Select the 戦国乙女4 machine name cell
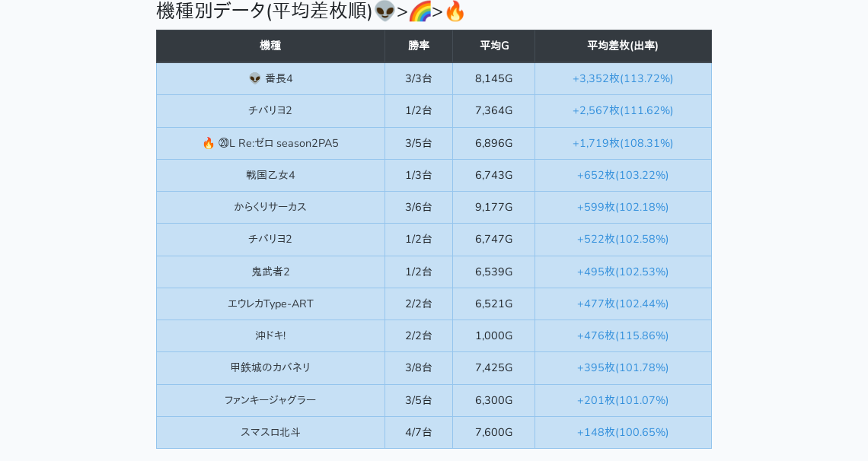Screen dimensions: 868x461 click(270, 175)
